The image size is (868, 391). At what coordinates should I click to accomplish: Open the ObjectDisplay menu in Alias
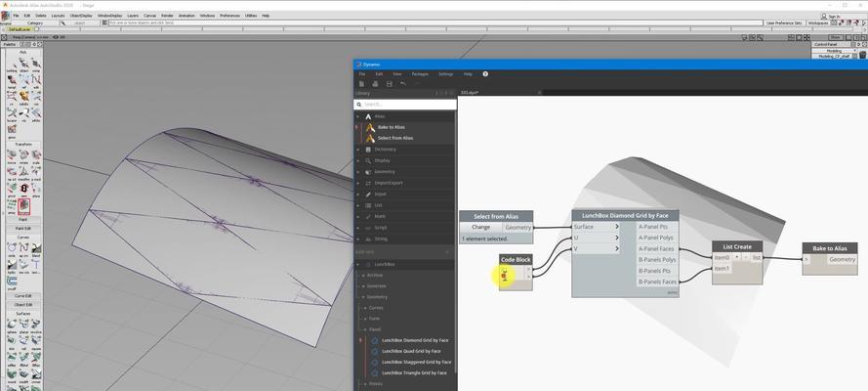[x=81, y=16]
